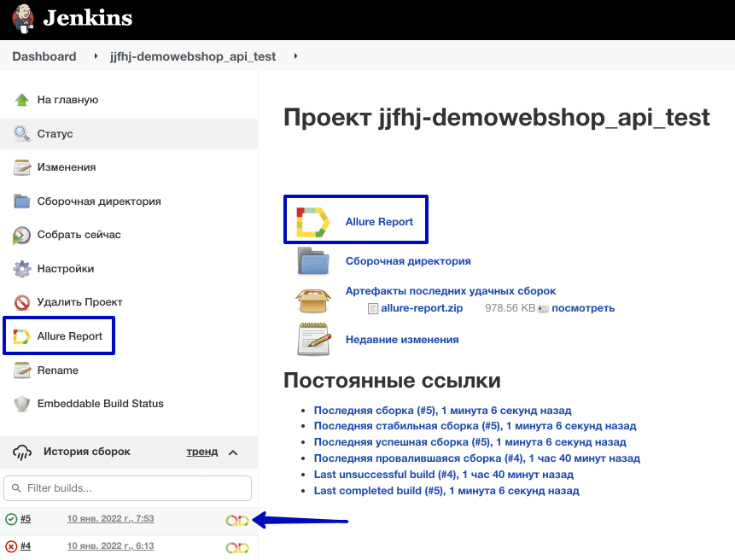Open Last unsuccessful build (#4) permalink
This screenshot has height=560, width=735.
[x=443, y=475]
